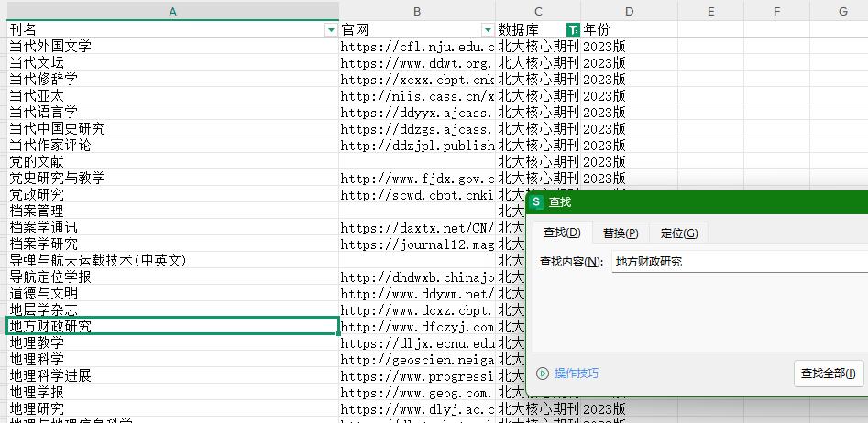Switch to the 替换(P) tab
868x423 pixels.
tap(620, 233)
